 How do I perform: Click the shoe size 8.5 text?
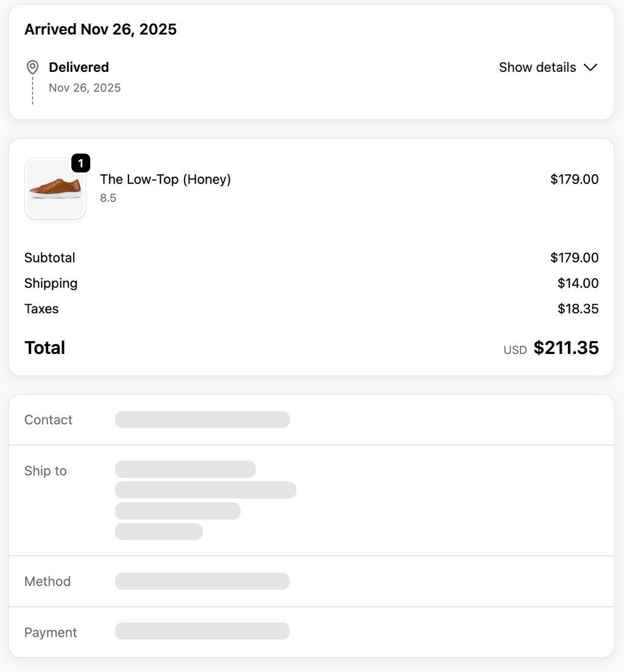pos(108,198)
